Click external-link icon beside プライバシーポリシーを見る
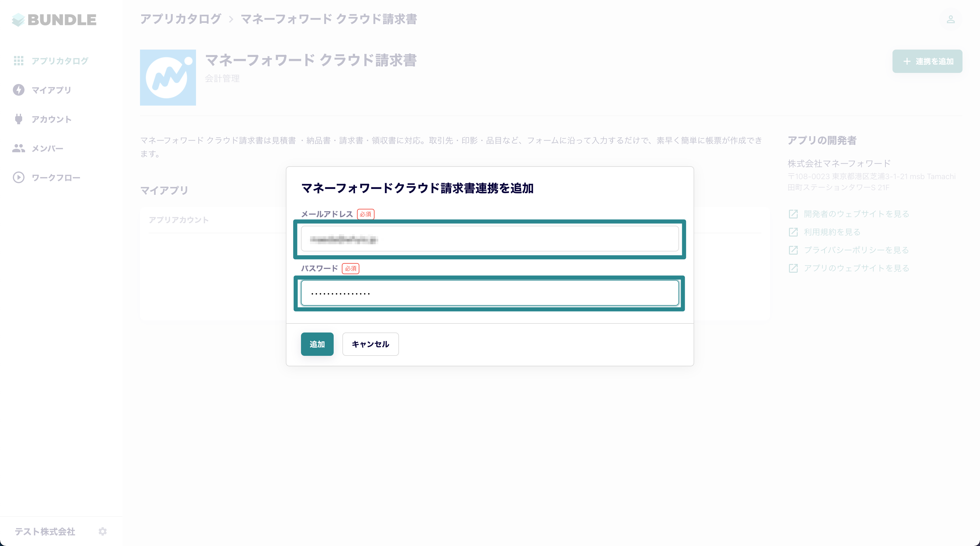 [x=793, y=250]
